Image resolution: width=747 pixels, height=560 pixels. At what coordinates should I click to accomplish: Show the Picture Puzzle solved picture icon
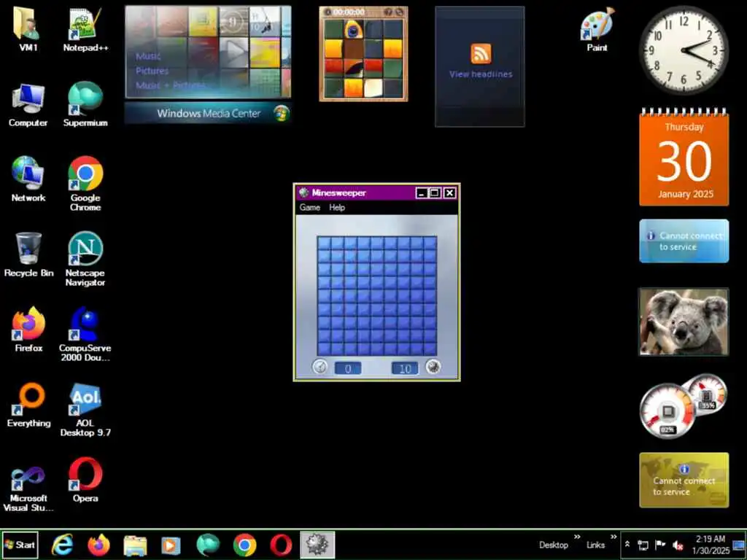388,12
